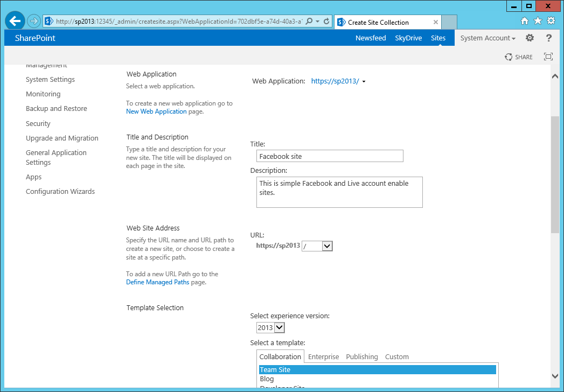The image size is (564, 392).
Task: Switch to the Enterprise template tab
Action: [x=323, y=357]
